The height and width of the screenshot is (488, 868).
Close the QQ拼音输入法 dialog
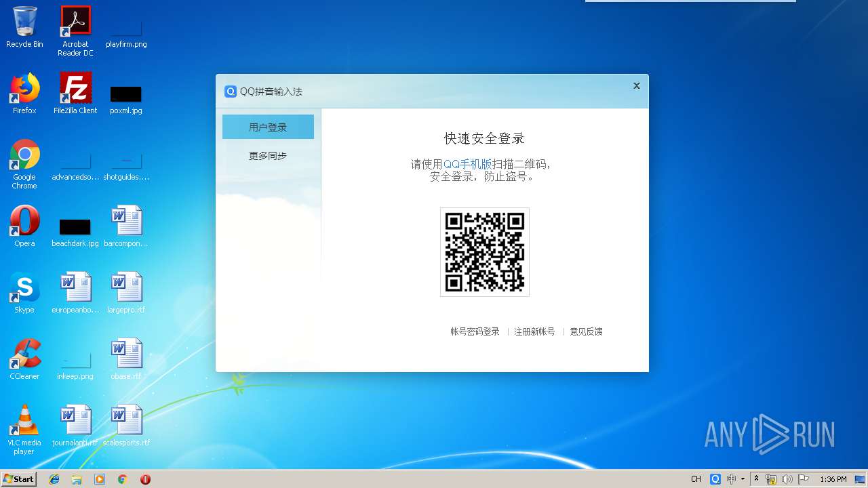pyautogui.click(x=637, y=86)
